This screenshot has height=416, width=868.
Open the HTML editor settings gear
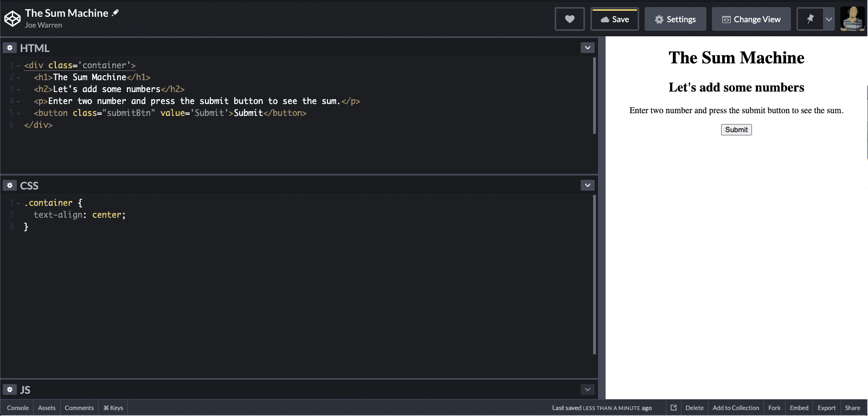[x=10, y=48]
